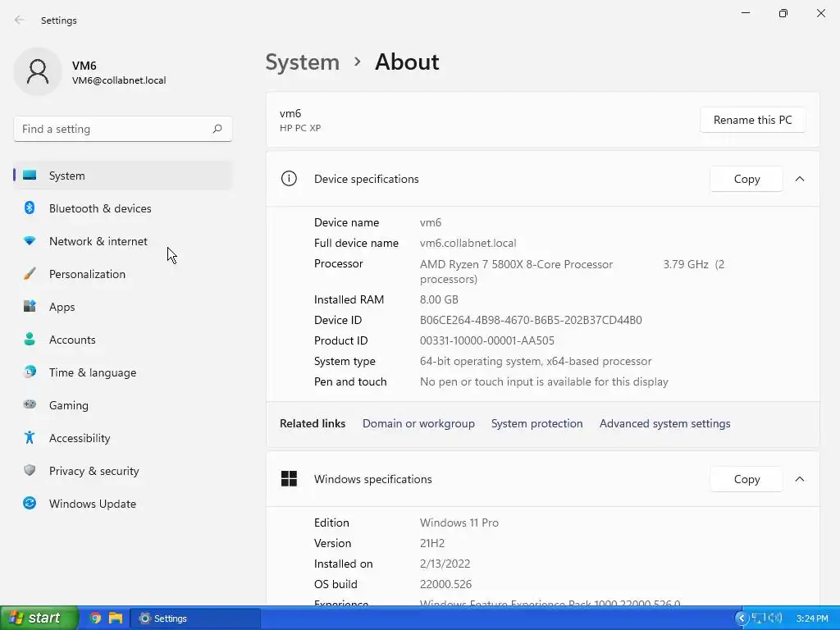This screenshot has width=840, height=630.
Task: Open the file explorer folder in taskbar
Action: [x=115, y=618]
